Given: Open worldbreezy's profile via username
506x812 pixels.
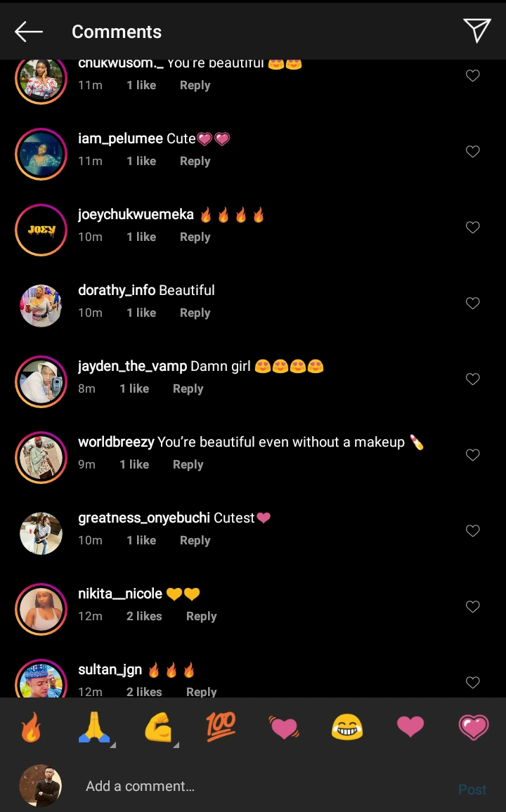Looking at the screenshot, I should click(x=116, y=442).
